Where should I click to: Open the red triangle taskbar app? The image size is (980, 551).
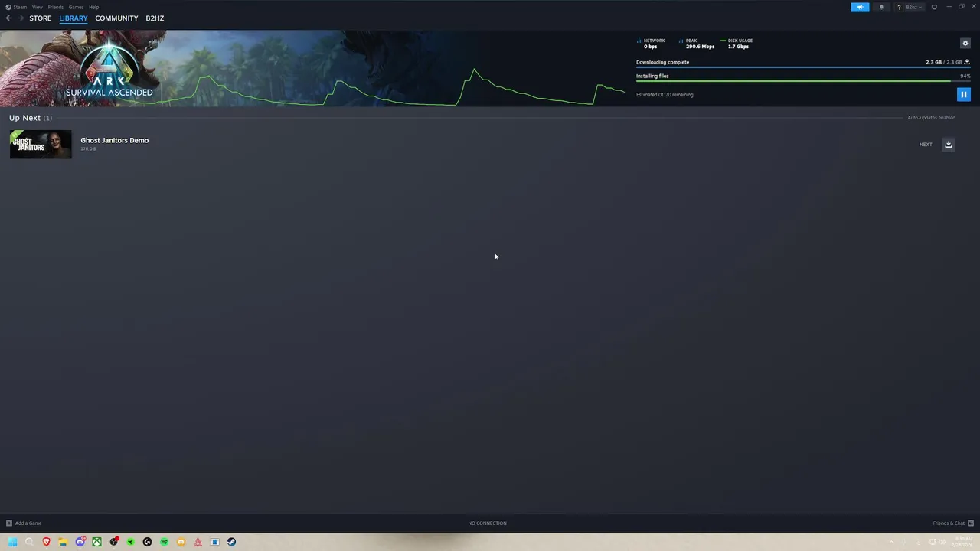(198, 542)
